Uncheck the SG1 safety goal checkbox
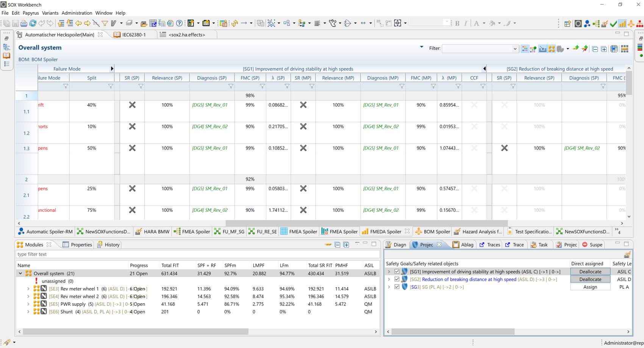Viewport: 644px width, 348px height. (x=397, y=272)
